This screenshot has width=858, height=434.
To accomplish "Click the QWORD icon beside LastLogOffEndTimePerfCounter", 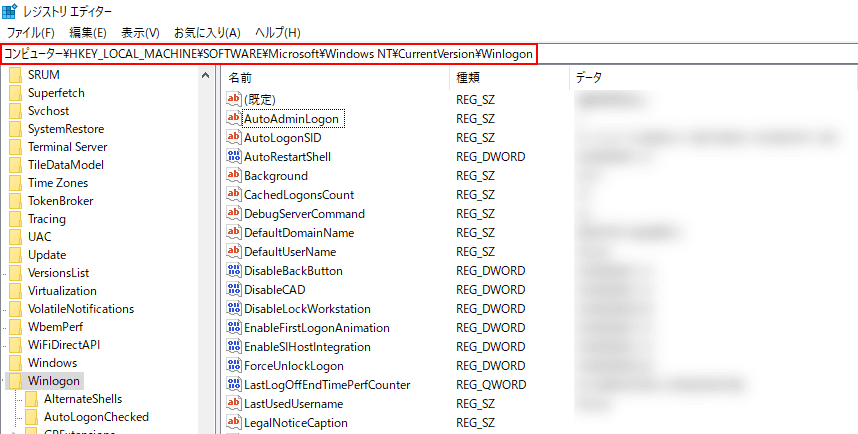I will (x=234, y=384).
